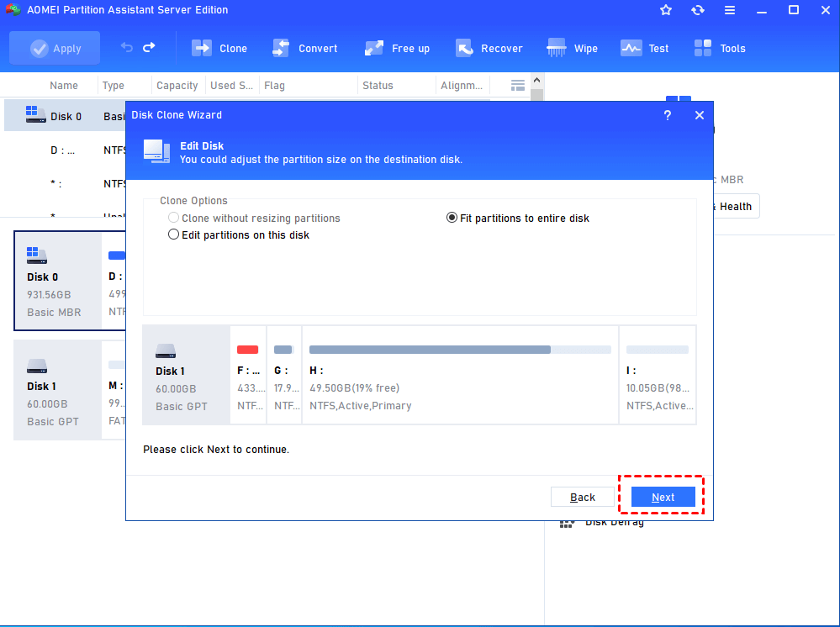Click the help question mark in wizard

click(668, 115)
